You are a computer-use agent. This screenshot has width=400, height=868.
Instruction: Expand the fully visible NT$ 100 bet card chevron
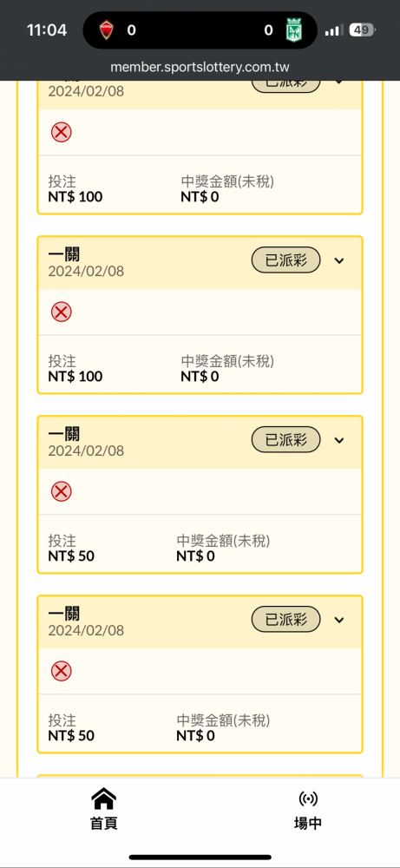click(x=339, y=260)
